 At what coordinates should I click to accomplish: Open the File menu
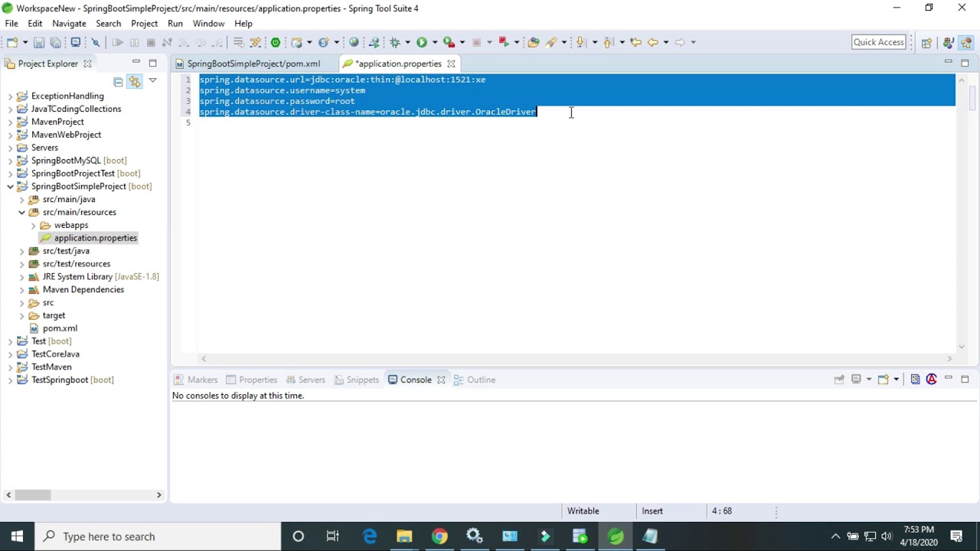click(x=11, y=24)
